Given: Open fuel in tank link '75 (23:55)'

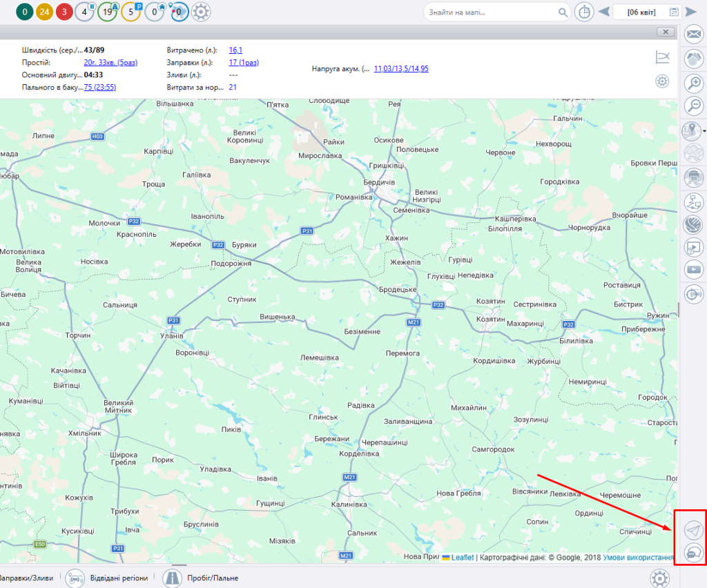Looking at the screenshot, I should [x=99, y=88].
